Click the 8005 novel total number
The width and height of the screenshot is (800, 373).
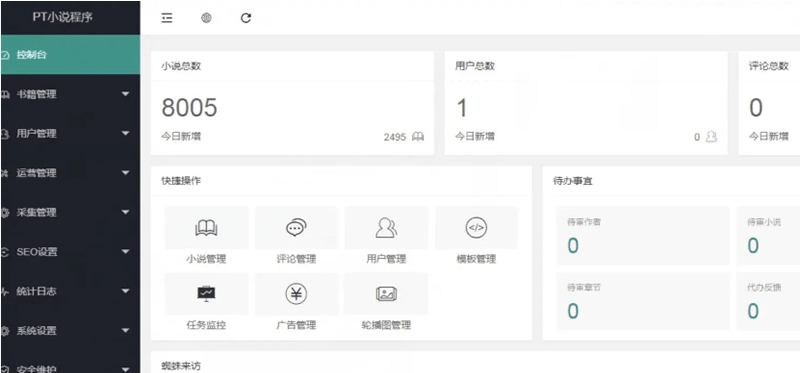coord(189,108)
